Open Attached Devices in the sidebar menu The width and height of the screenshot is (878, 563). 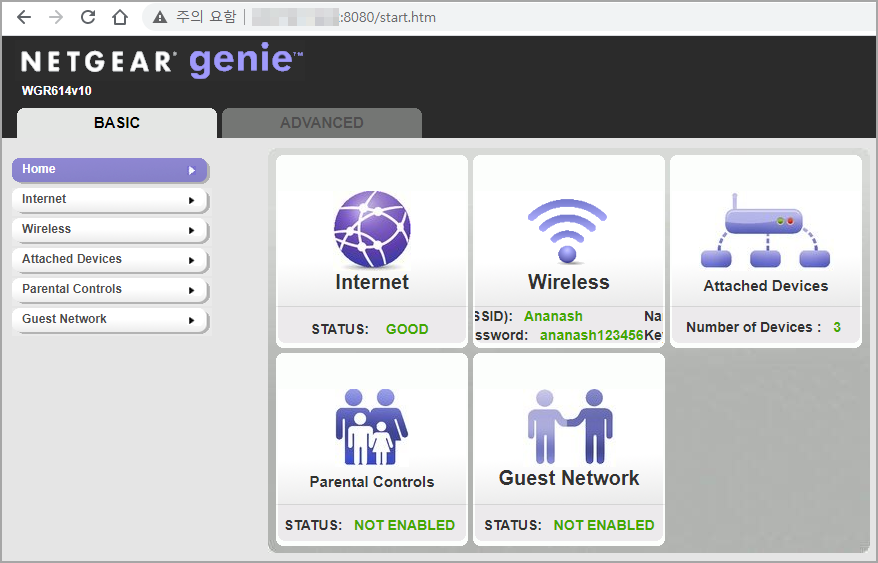110,259
